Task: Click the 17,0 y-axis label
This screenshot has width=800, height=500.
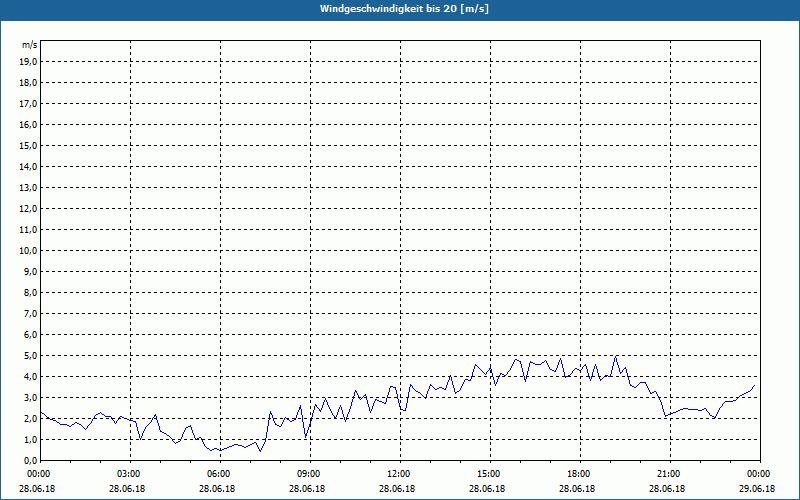Action: tap(28, 104)
